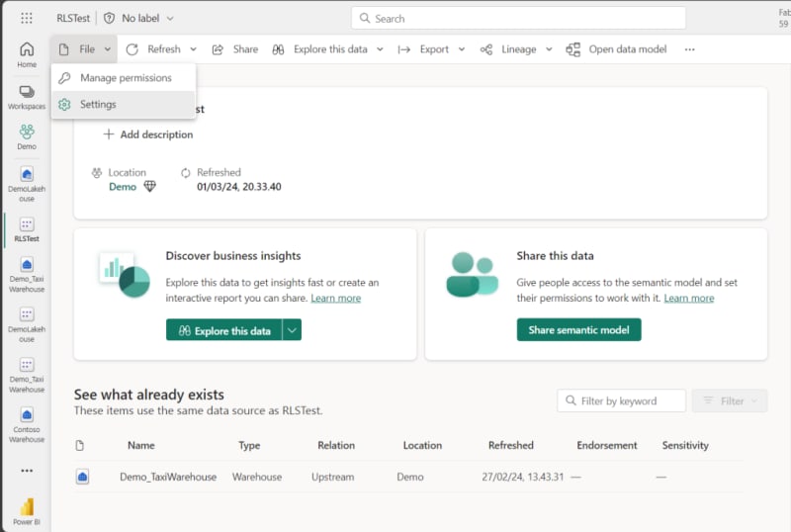
Task: Sort by the Type column header
Action: click(x=249, y=445)
